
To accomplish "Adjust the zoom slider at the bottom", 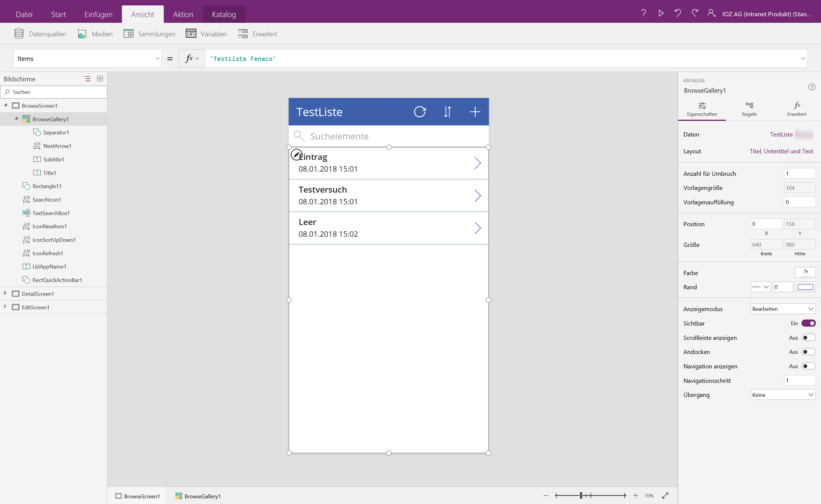I will coord(581,495).
